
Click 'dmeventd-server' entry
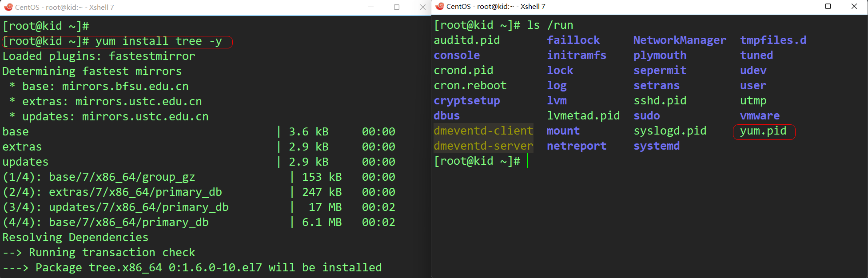pos(484,146)
